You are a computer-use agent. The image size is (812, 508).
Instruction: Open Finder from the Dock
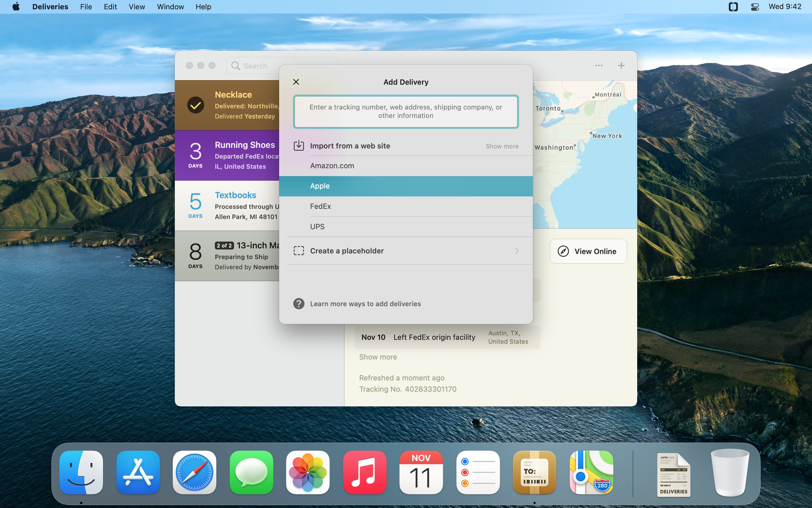[81, 472]
